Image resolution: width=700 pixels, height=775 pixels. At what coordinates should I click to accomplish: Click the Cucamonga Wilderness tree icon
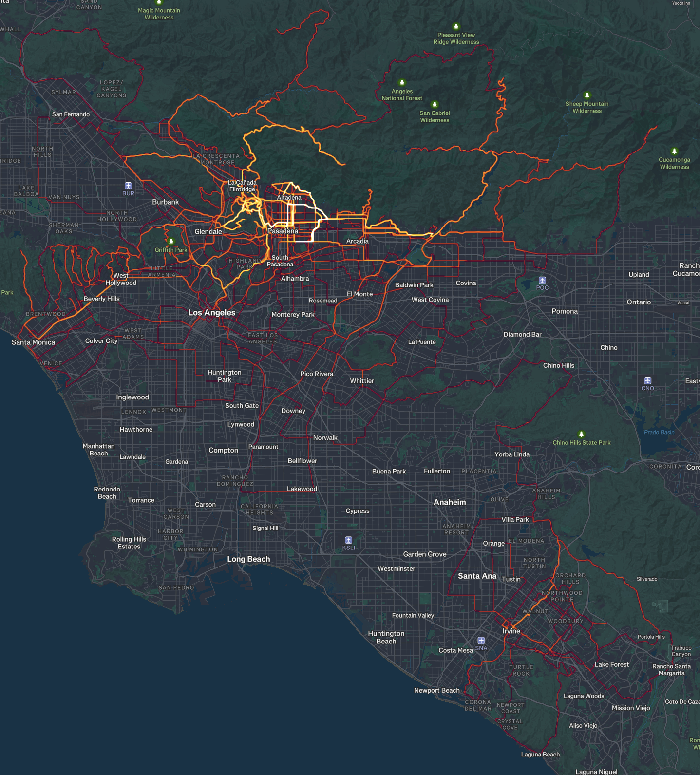tap(674, 151)
